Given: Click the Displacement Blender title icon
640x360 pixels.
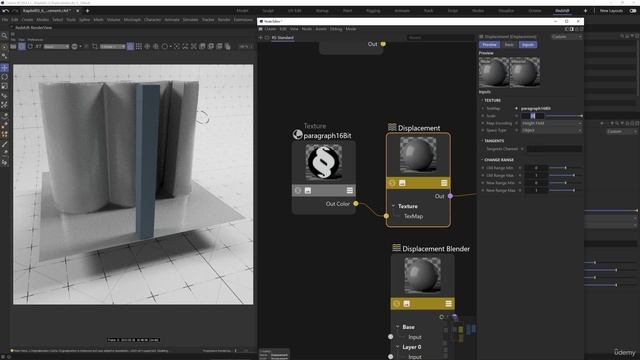Looking at the screenshot, I should [x=396, y=248].
